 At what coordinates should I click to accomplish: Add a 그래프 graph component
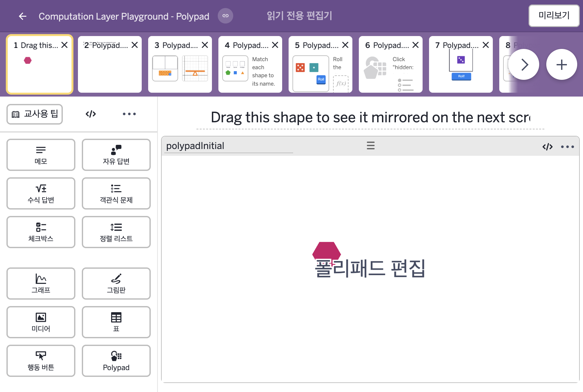tap(41, 284)
